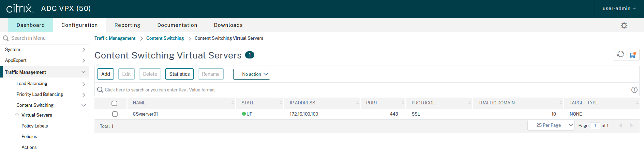Click the refresh icon
The image size is (644, 154).
[x=620, y=54]
